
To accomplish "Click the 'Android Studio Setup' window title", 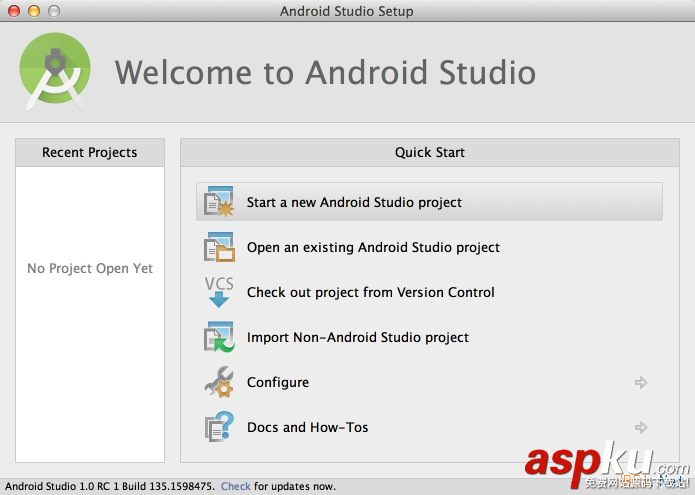I will [x=347, y=11].
